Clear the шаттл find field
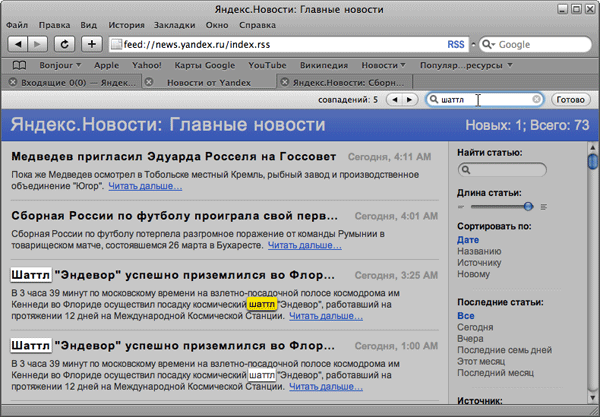This screenshot has height=417, width=600. click(536, 99)
